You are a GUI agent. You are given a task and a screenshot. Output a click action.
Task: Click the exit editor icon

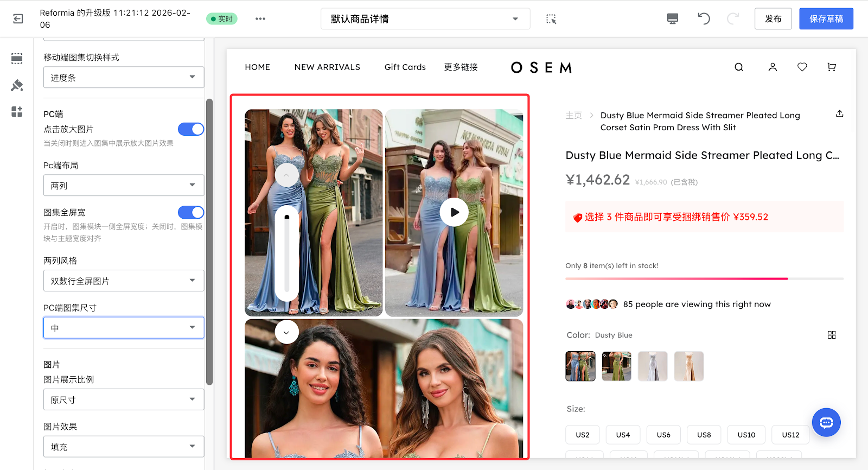pyautogui.click(x=18, y=19)
